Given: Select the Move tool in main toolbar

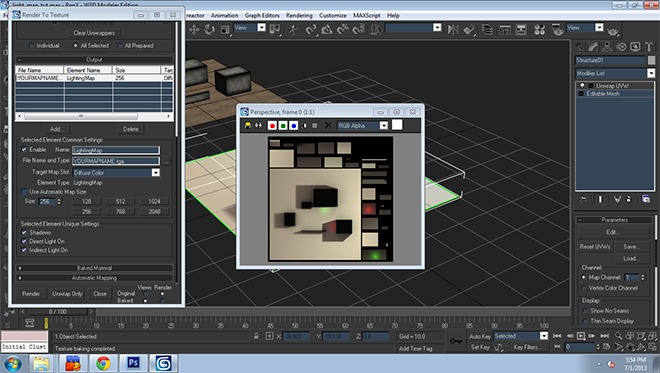Looking at the screenshot, I should point(194,29).
